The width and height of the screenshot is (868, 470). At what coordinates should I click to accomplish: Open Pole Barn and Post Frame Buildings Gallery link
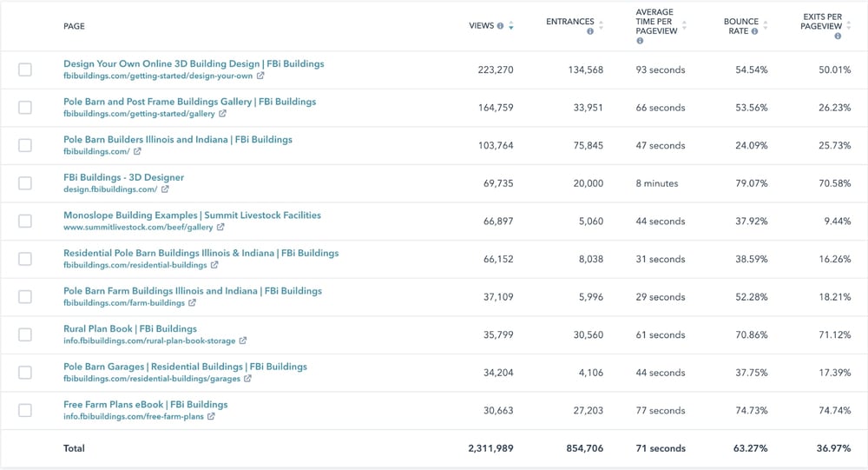(189, 102)
